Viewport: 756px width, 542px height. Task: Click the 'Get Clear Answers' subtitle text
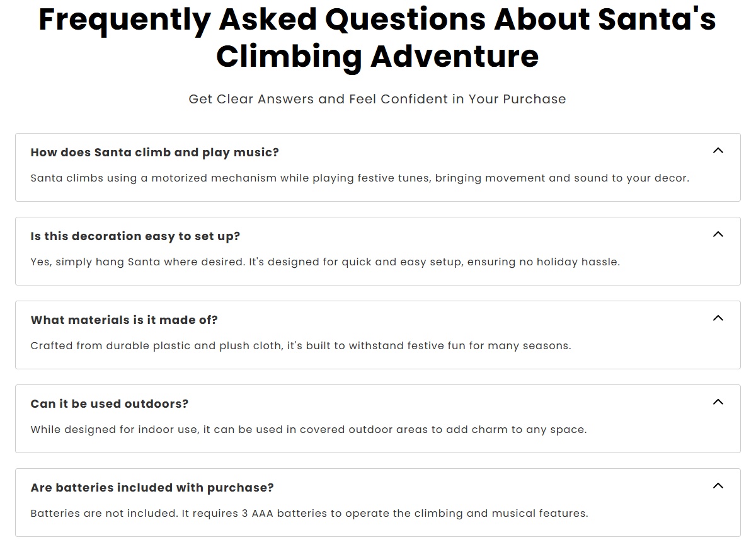pyautogui.click(x=377, y=99)
